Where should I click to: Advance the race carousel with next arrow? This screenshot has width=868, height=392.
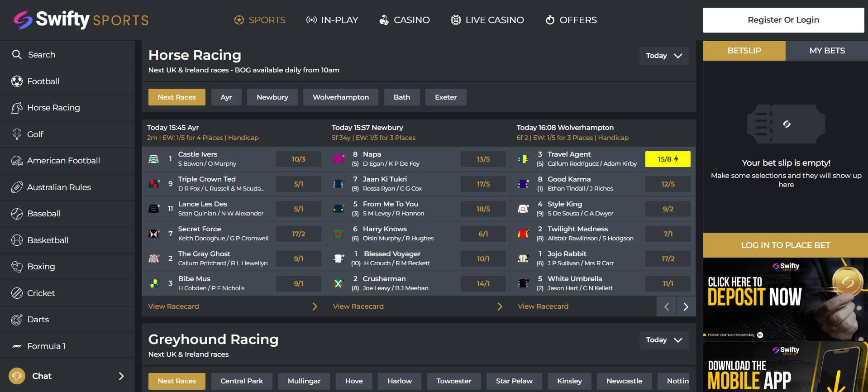[686, 307]
